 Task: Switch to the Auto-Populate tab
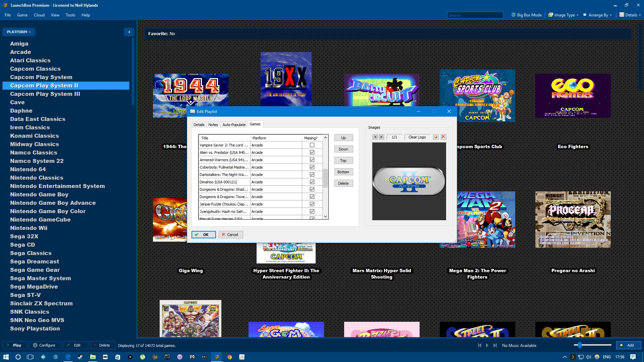click(x=234, y=125)
